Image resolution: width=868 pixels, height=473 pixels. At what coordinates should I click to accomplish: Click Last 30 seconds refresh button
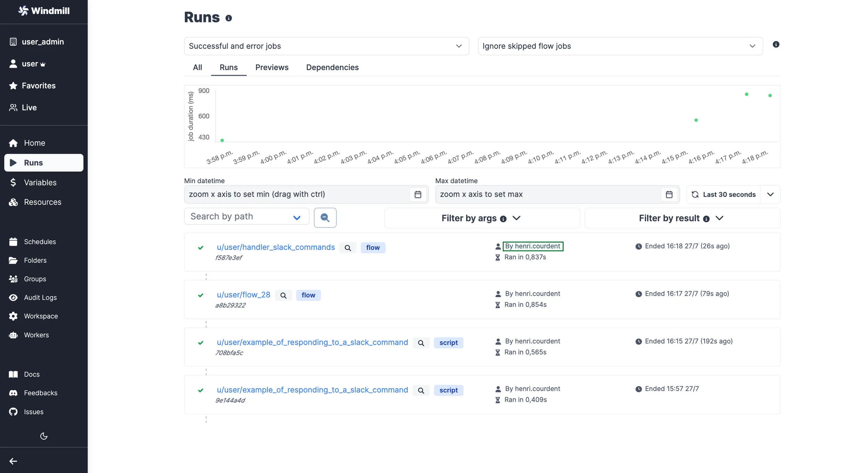click(723, 194)
